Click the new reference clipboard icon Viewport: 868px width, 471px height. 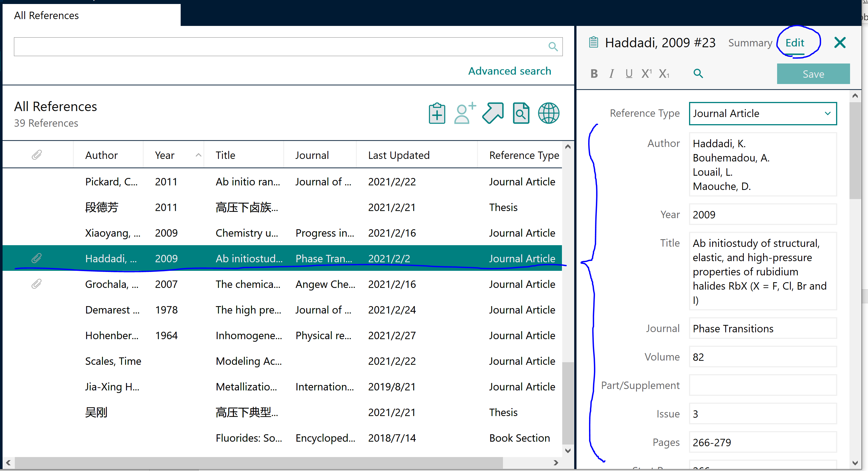pyautogui.click(x=437, y=113)
